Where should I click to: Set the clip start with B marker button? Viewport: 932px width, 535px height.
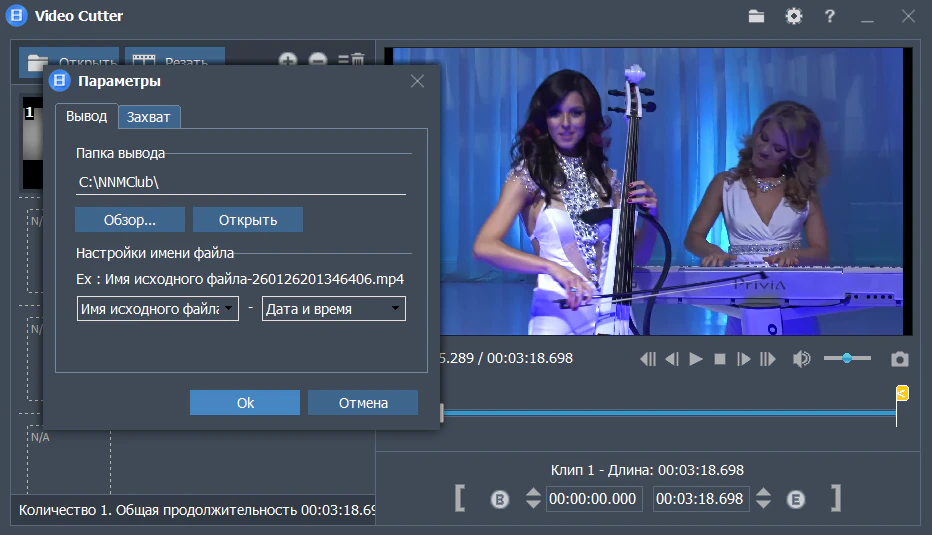tap(500, 499)
